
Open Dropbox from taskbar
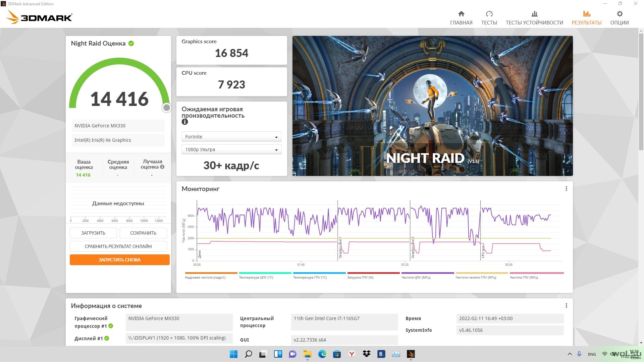coord(367,354)
